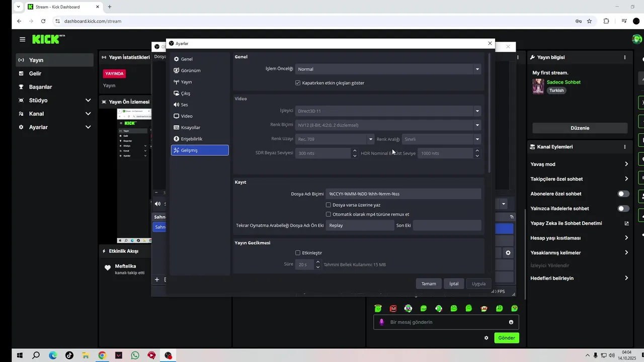Screen dimensions: 644x362
Task: Enable Otomatik olarak mp4 türüne remux et
Action: [329, 214]
